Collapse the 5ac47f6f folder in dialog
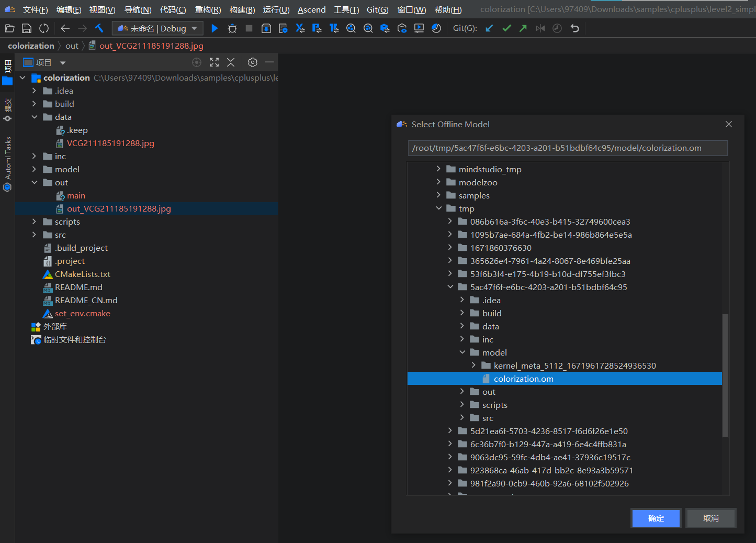 coord(450,287)
